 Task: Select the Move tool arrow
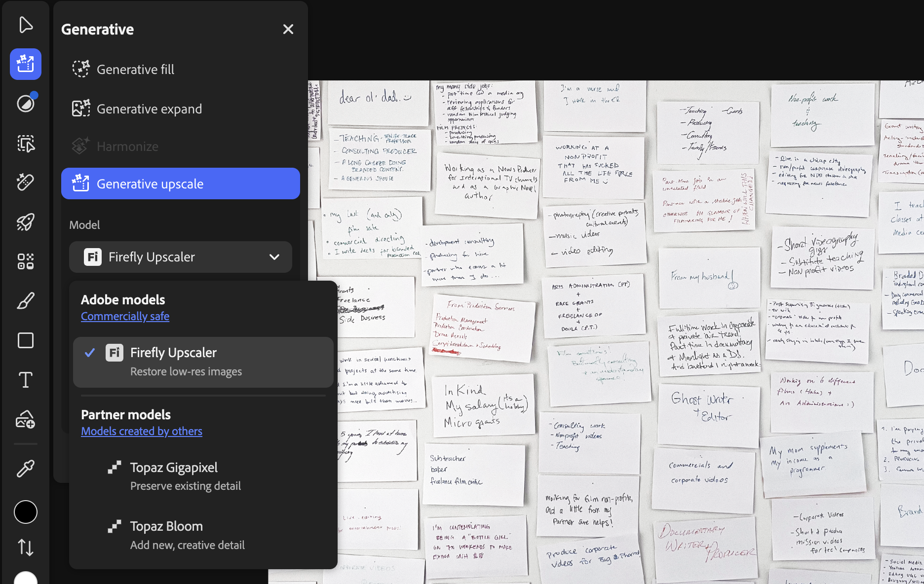pyautogui.click(x=25, y=24)
